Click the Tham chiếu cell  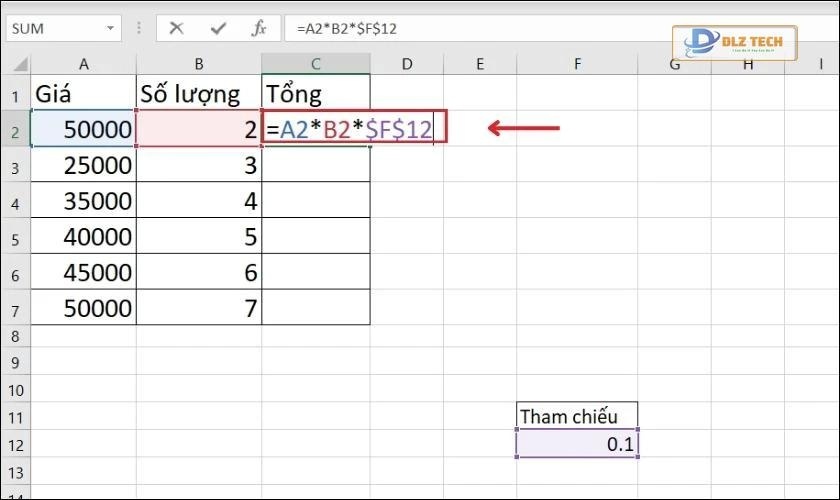click(x=577, y=416)
